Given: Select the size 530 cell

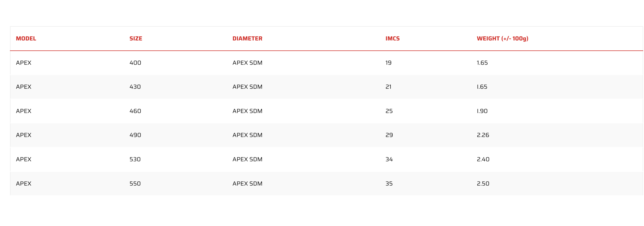Looking at the screenshot, I should coord(135,159).
